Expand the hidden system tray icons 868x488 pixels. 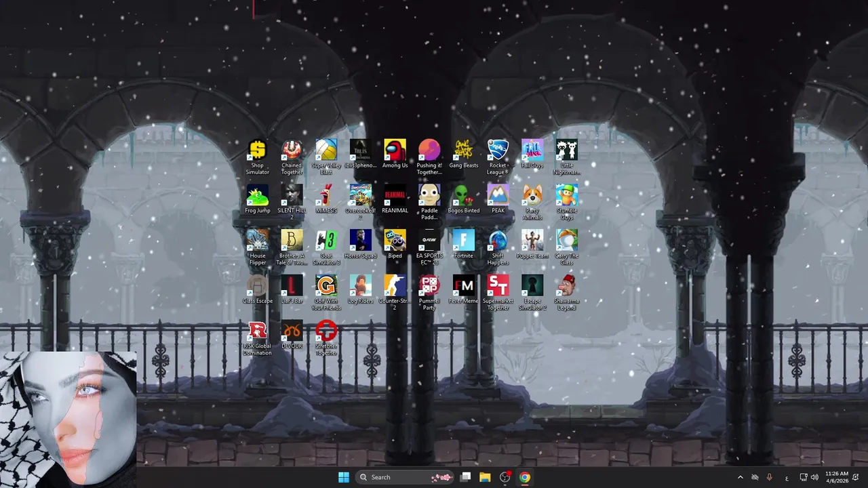(x=740, y=477)
